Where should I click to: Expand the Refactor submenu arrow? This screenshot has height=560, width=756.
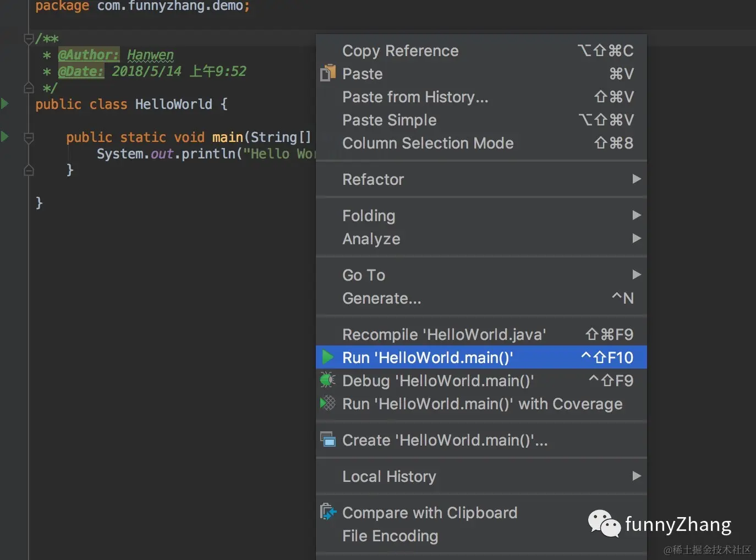(x=637, y=179)
